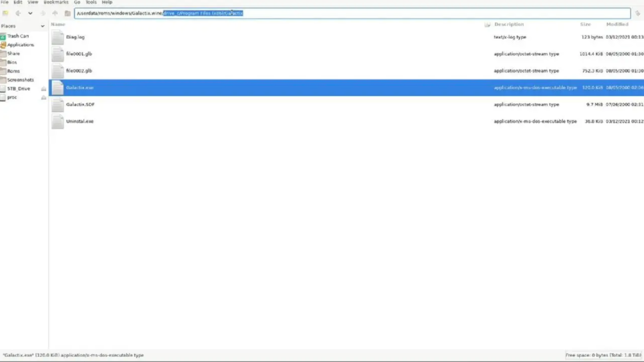The image size is (644, 362).
Task: Sort files by the Modified column header
Action: (x=617, y=24)
